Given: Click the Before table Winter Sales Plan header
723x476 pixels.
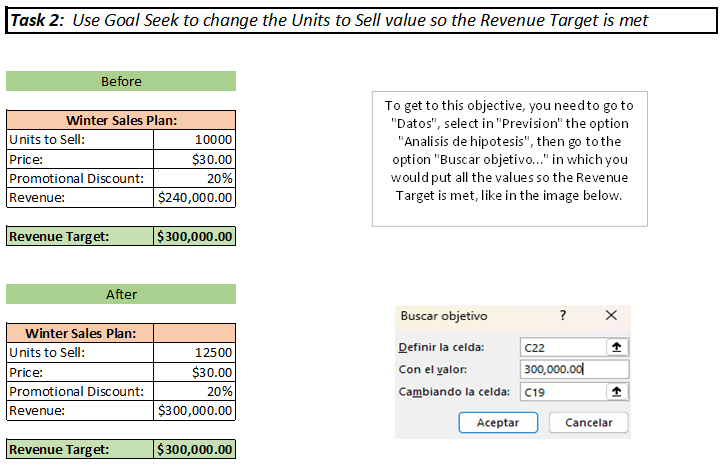Looking at the screenshot, I should [x=121, y=120].
